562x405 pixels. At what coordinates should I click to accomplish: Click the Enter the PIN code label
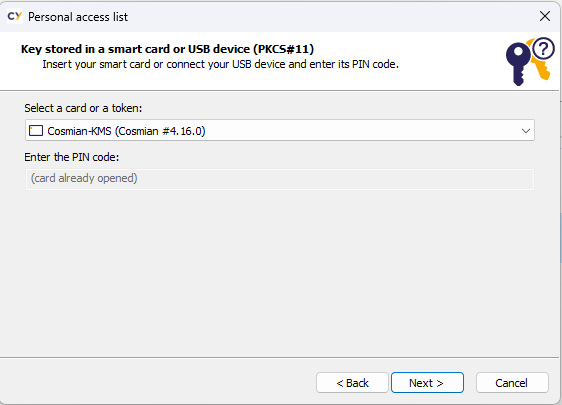(x=72, y=157)
